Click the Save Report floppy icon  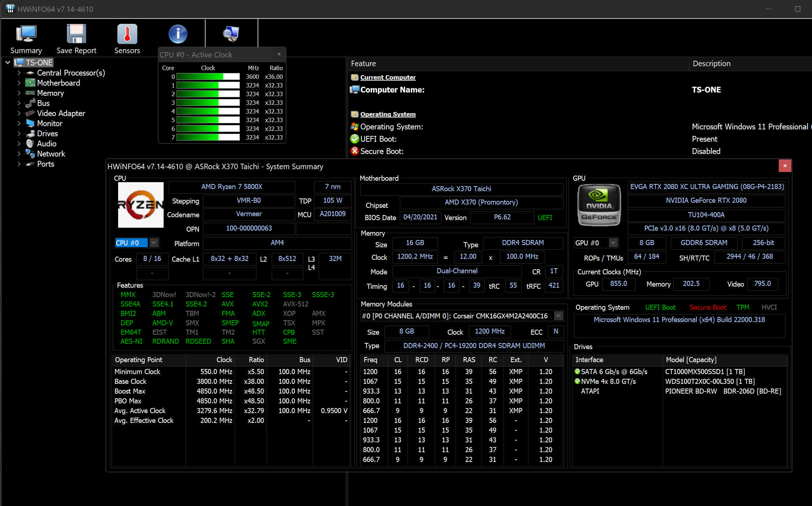76,34
